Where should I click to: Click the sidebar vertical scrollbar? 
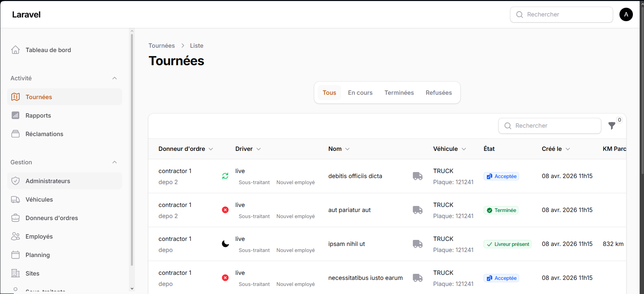(132, 150)
